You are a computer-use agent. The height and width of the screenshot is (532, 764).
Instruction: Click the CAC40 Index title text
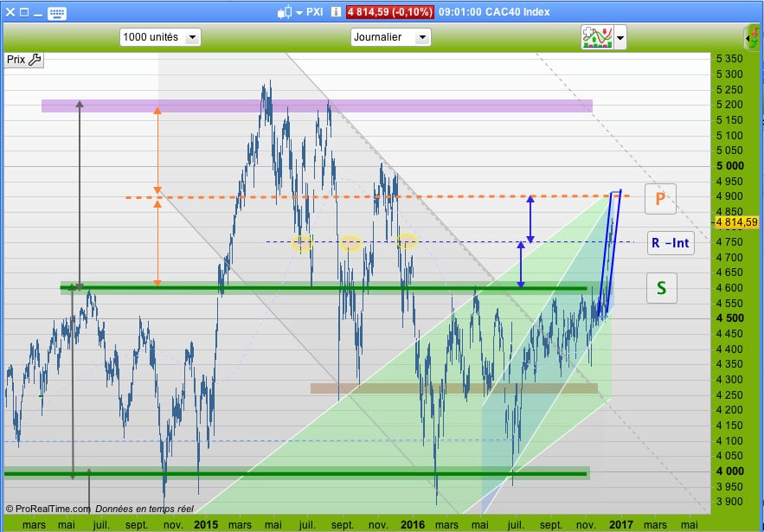517,12
